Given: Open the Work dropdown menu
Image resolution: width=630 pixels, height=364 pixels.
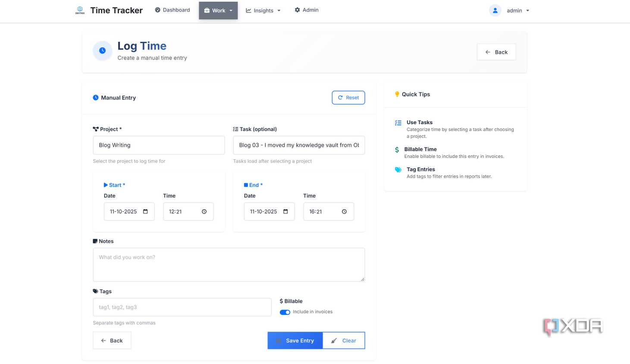Looking at the screenshot, I should [x=218, y=10].
